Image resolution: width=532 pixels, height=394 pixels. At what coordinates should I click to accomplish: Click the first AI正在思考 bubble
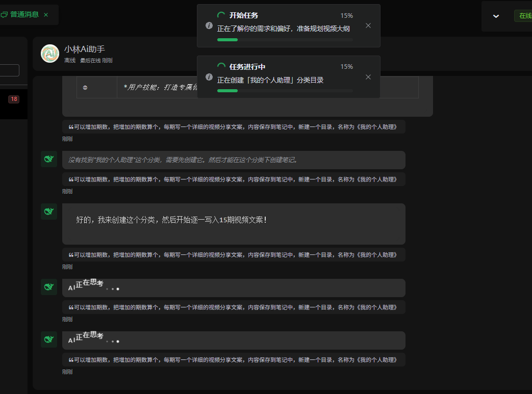234,288
